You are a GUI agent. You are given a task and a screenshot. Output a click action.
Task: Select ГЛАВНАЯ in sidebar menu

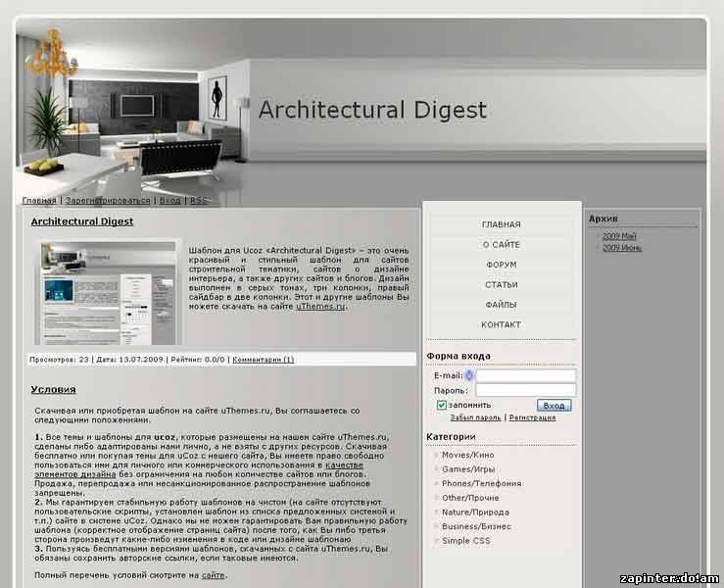point(502,224)
